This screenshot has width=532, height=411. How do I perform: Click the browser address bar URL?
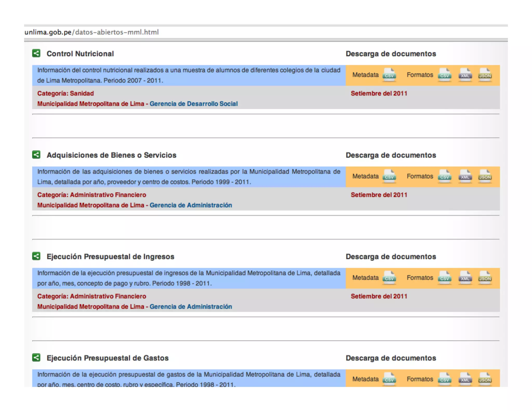(91, 32)
